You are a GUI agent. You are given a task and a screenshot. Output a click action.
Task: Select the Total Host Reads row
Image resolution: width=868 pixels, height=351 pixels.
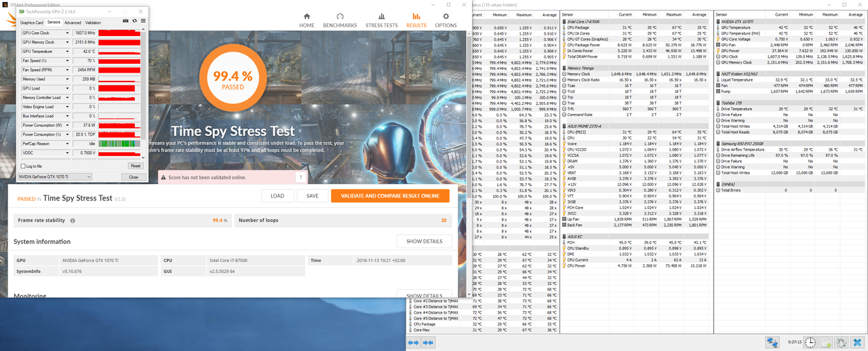click(791, 132)
